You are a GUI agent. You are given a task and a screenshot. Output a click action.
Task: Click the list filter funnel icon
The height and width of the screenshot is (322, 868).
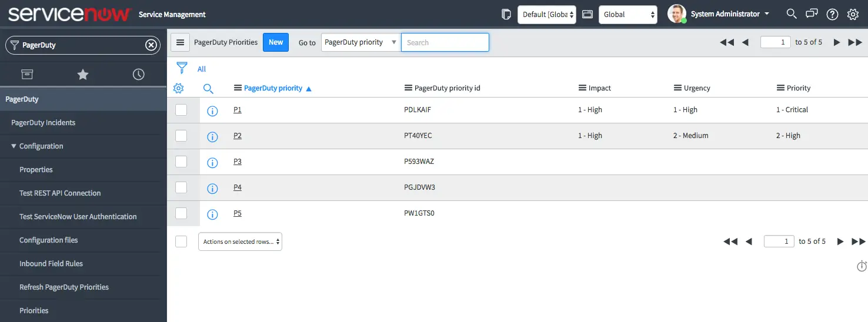(x=182, y=68)
